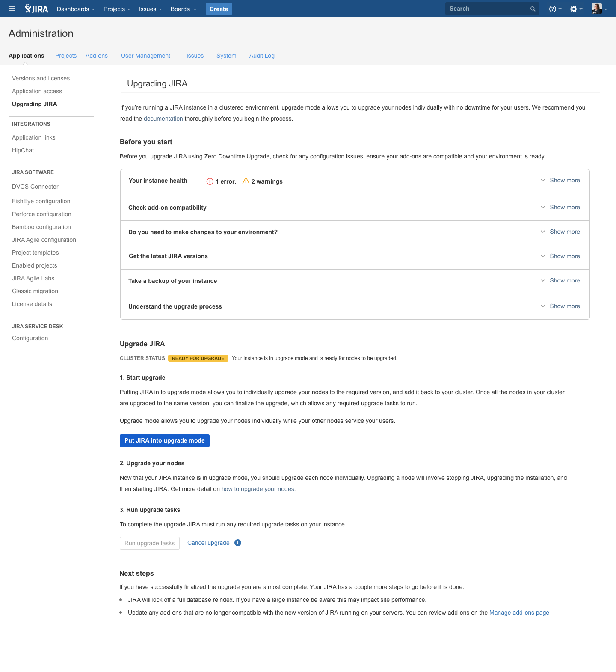
Task: Show more on environment changes row
Action: [560, 232]
